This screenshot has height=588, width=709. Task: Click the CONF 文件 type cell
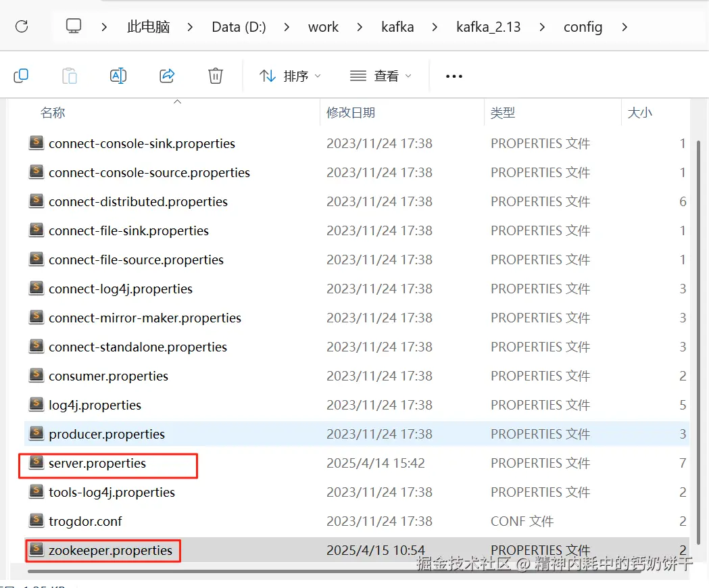[x=522, y=521]
